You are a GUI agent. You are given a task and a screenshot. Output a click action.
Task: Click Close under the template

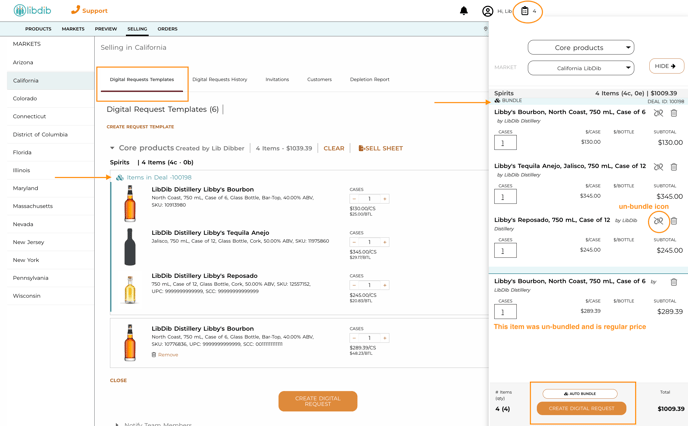[118, 380]
